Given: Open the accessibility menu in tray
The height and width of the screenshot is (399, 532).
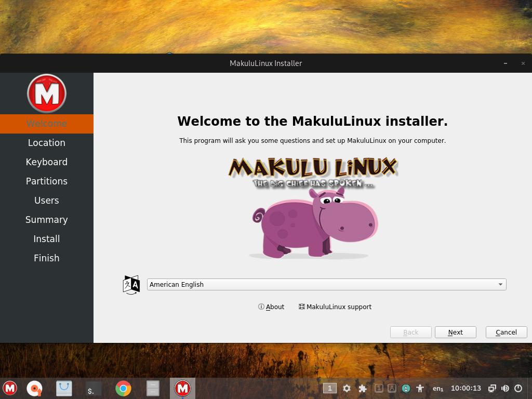Looking at the screenshot, I should tap(420, 388).
